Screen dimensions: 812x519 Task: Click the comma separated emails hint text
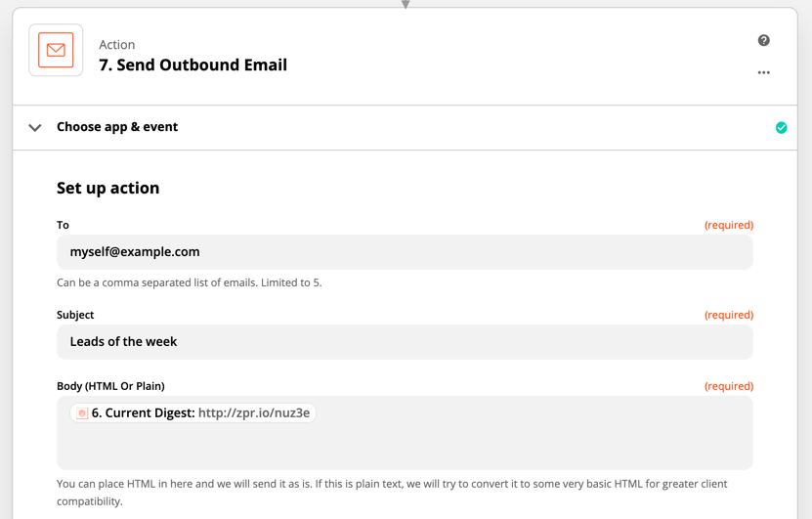[x=189, y=282]
